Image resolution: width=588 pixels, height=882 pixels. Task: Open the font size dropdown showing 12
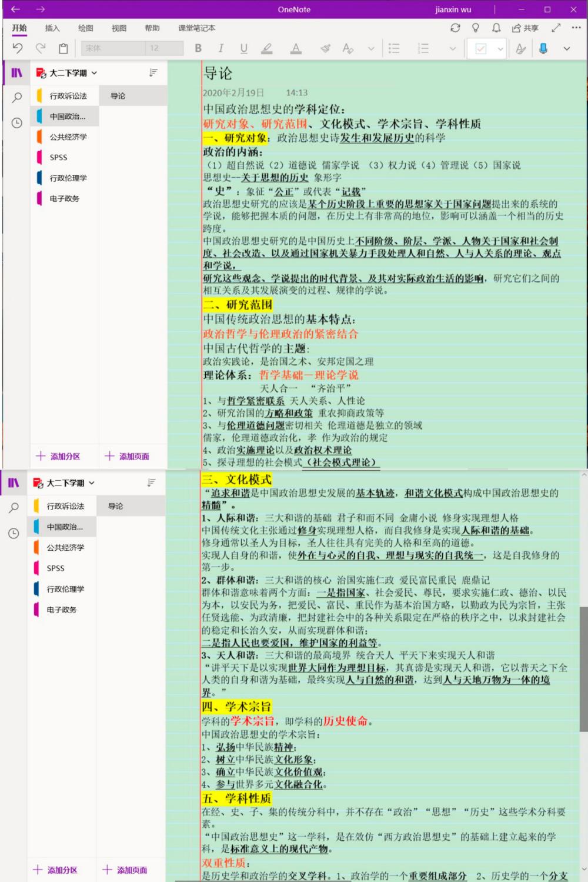coord(163,48)
